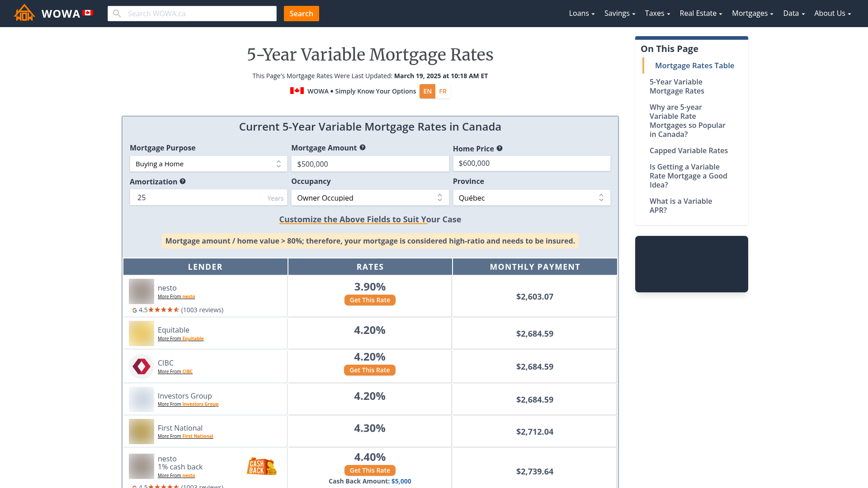Jump to Why are 5-year Variable section
The width and height of the screenshot is (868, 488).
pyautogui.click(x=688, y=121)
